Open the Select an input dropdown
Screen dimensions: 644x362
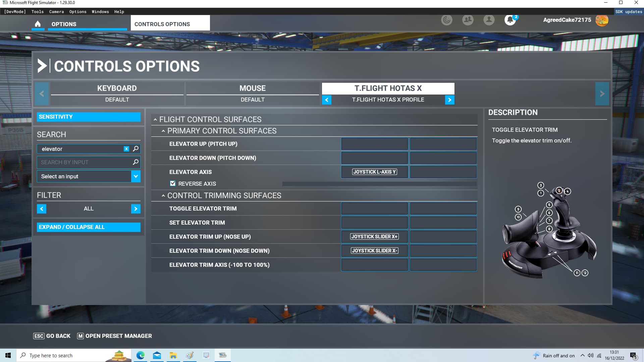click(136, 176)
